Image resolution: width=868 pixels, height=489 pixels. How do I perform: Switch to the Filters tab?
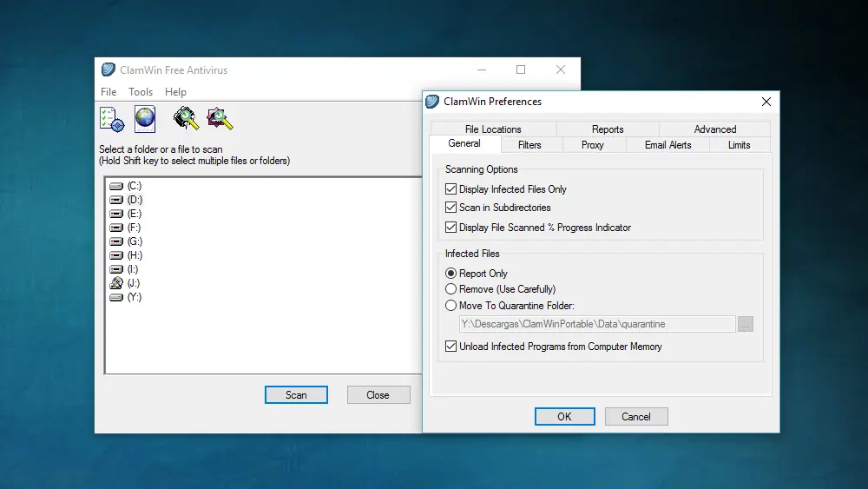click(x=529, y=144)
